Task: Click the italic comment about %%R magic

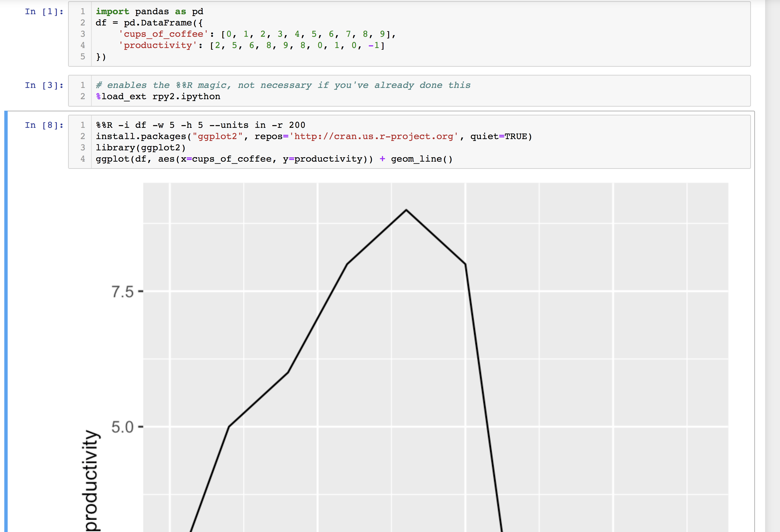Action: pyautogui.click(x=283, y=85)
